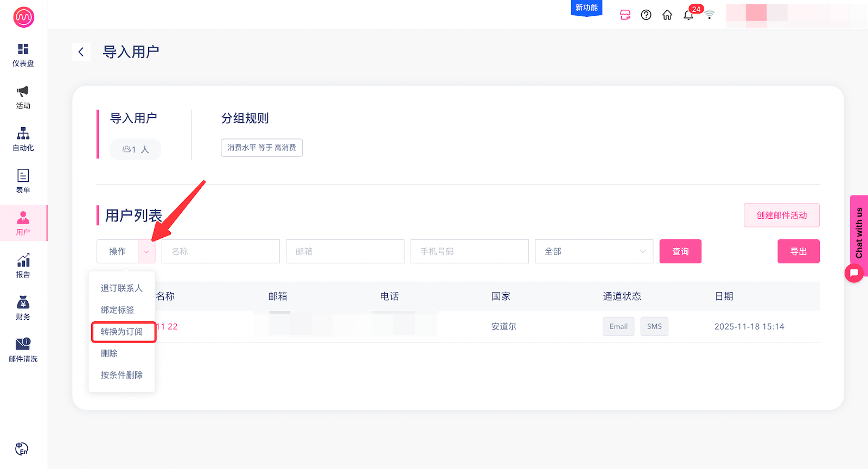Screen dimensions: 868x469
Task: Click the 查询 search button
Action: point(680,251)
